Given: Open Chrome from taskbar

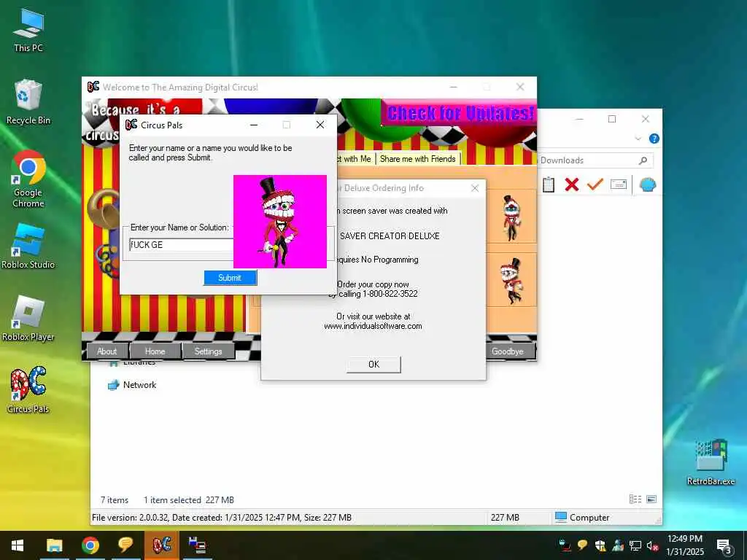Looking at the screenshot, I should click(x=90, y=545).
